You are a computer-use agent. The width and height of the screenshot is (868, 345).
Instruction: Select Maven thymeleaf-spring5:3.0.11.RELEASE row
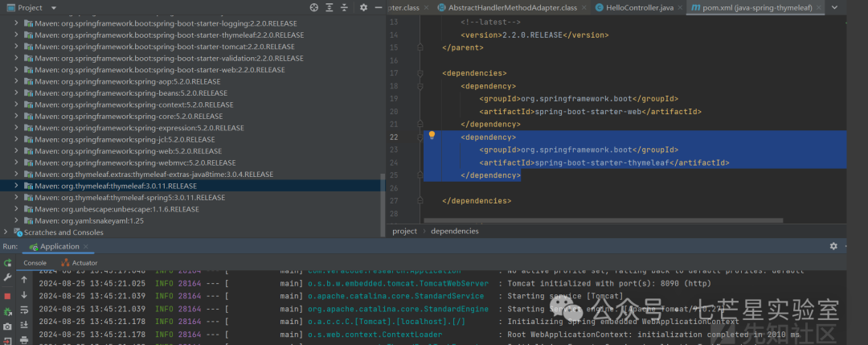pyautogui.click(x=191, y=198)
